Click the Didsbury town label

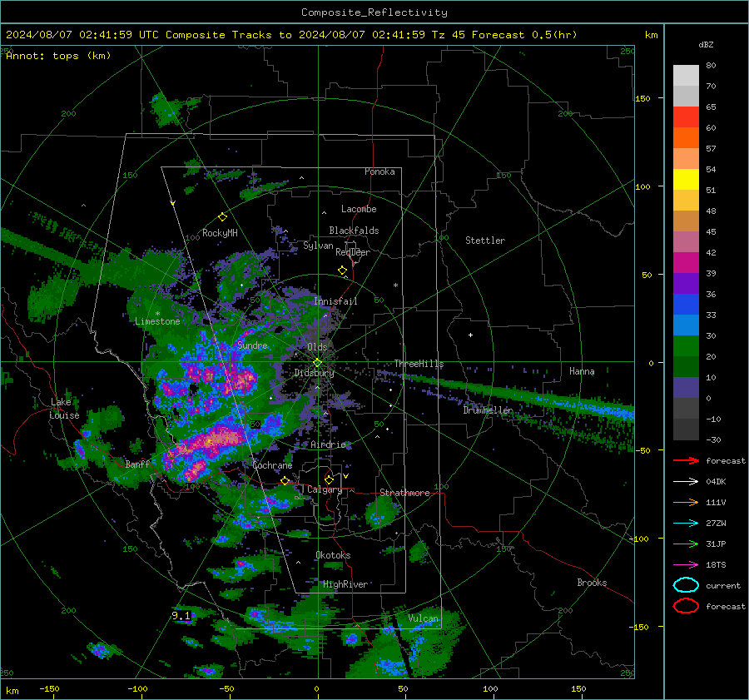314,373
